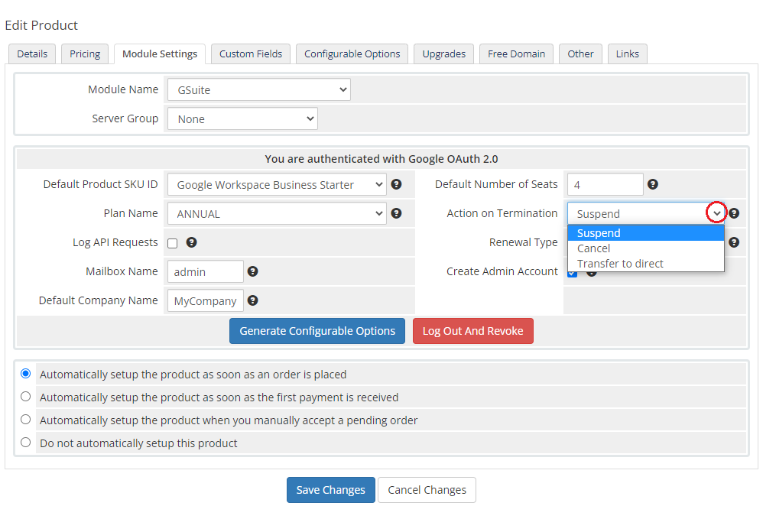Open help icon for Default Product SKU ID

tap(397, 184)
